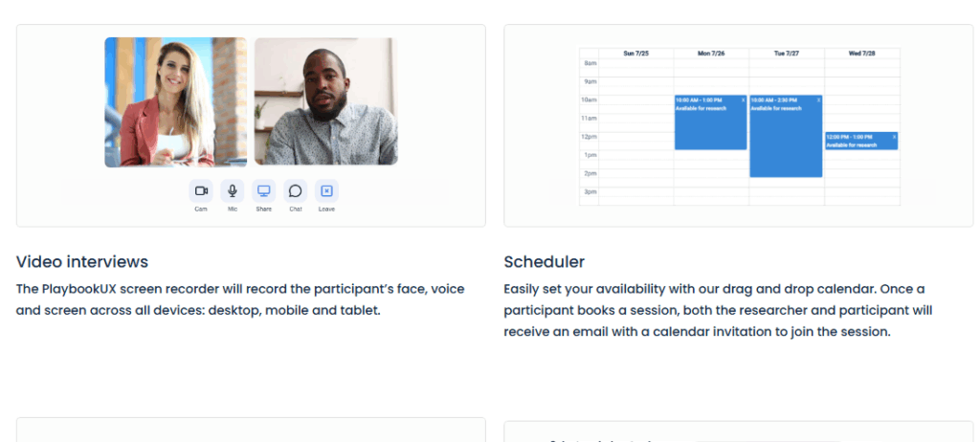Click the Video interviews heading
980x442 pixels.
82,262
